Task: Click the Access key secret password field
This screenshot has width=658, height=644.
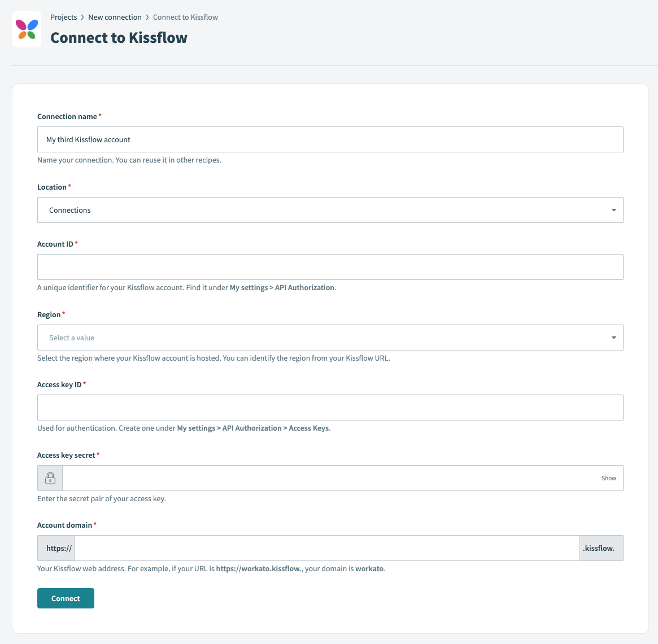Action: pyautogui.click(x=330, y=478)
